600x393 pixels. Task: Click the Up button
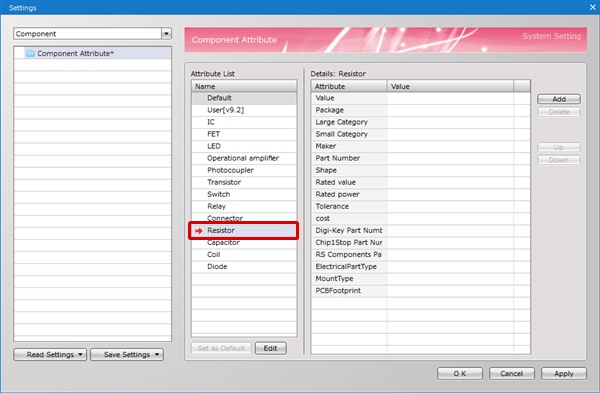559,147
